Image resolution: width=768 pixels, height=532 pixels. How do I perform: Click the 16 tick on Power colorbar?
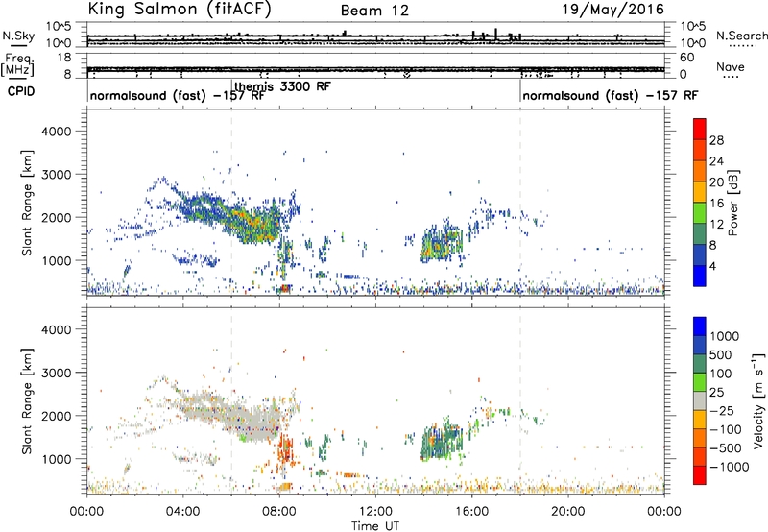716,203
